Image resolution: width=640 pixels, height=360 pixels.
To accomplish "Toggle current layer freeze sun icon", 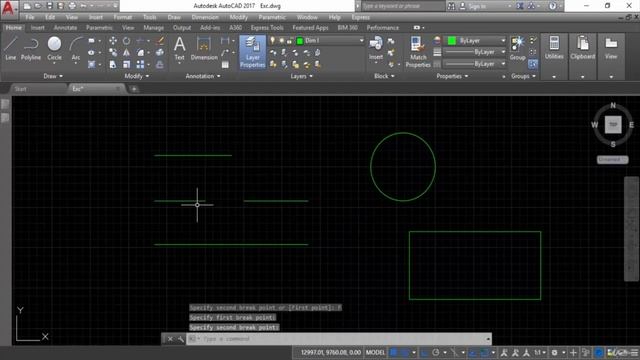I will (x=281, y=40).
